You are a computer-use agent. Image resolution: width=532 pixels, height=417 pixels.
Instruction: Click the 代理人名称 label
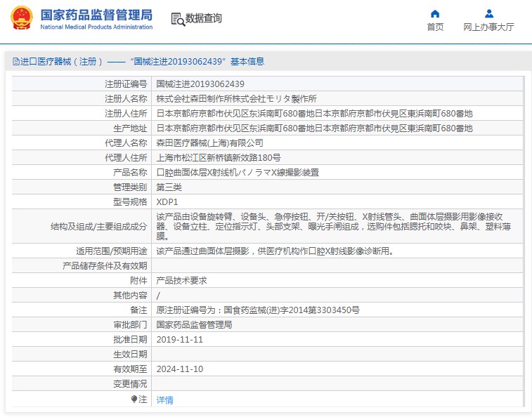pyautogui.click(x=126, y=143)
